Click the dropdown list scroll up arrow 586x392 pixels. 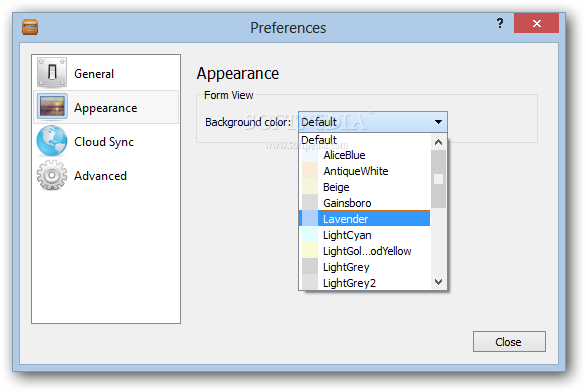tap(438, 142)
